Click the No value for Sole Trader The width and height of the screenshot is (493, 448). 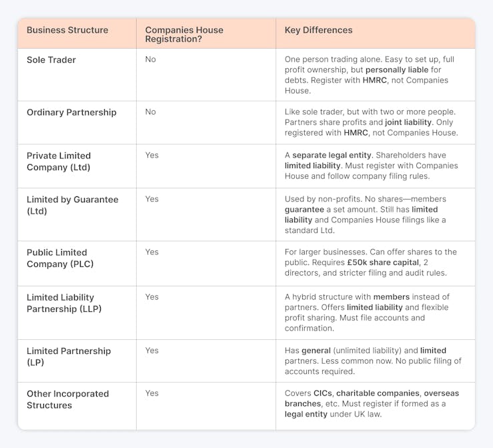[151, 59]
